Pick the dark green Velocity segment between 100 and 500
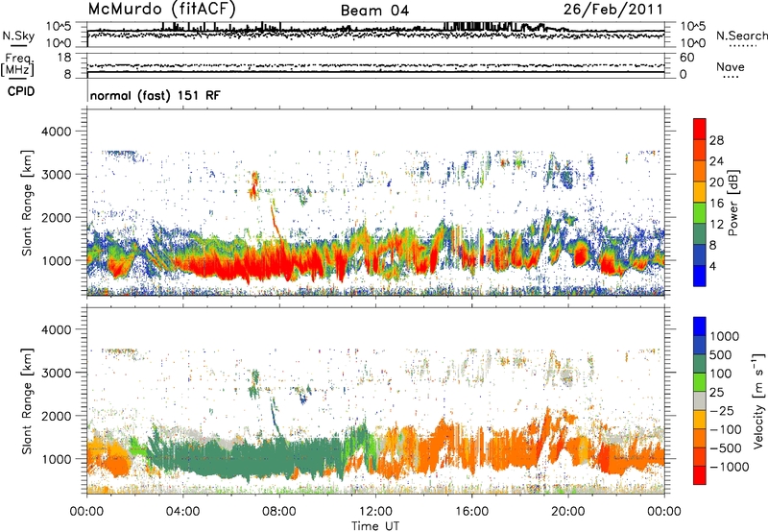This screenshot has width=768, height=532. [700, 364]
